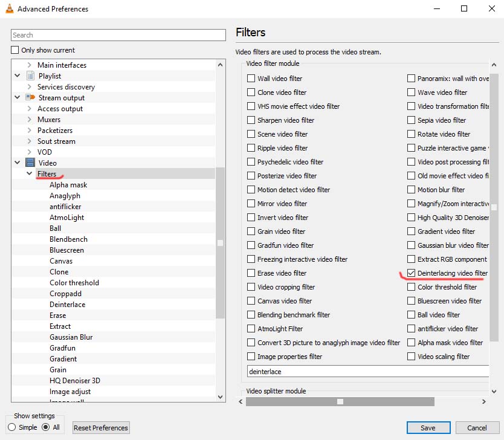The width and height of the screenshot is (504, 440).
Task: Check the Wall video filter box
Action: click(251, 79)
